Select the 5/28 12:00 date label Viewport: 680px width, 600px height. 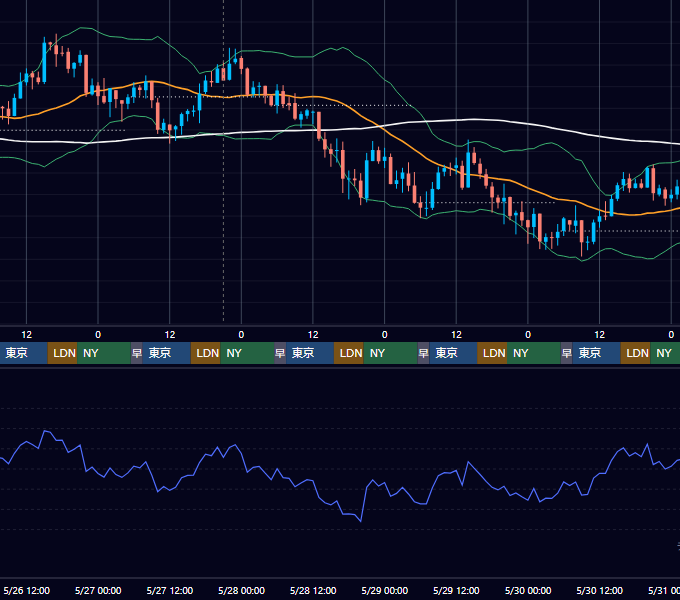tap(313, 590)
